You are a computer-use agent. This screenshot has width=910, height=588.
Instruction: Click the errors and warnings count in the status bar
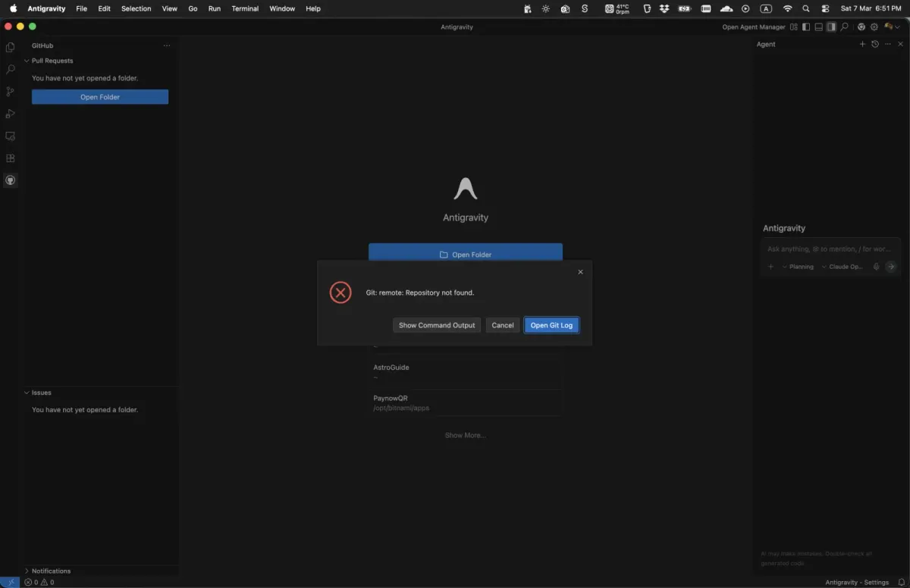[39, 582]
